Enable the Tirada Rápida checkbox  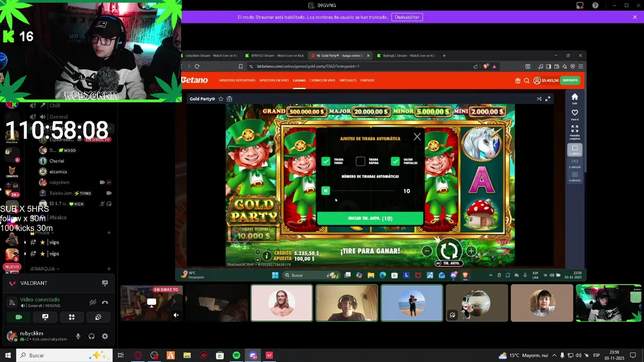coord(360,161)
